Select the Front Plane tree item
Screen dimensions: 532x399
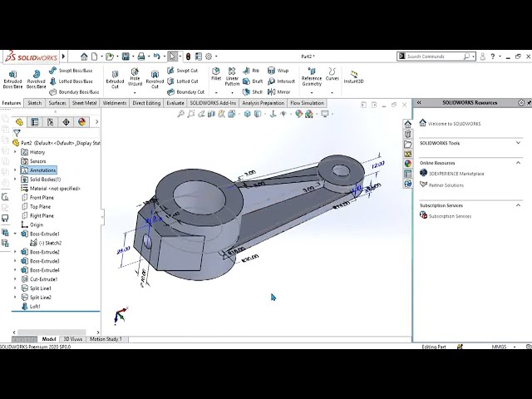(x=37, y=198)
